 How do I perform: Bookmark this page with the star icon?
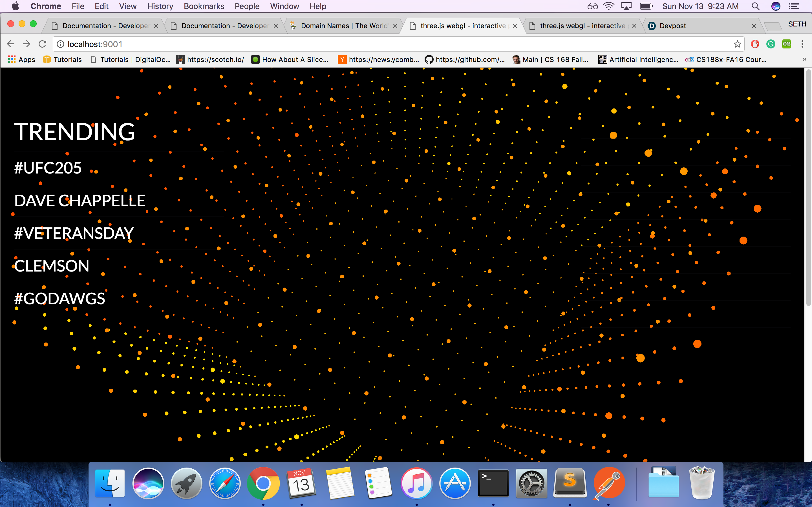click(737, 44)
